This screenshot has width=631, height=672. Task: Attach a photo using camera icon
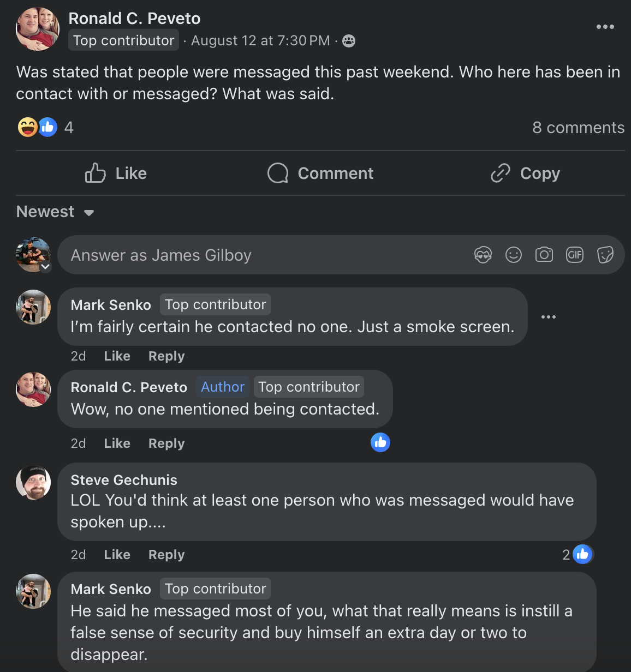pos(544,255)
